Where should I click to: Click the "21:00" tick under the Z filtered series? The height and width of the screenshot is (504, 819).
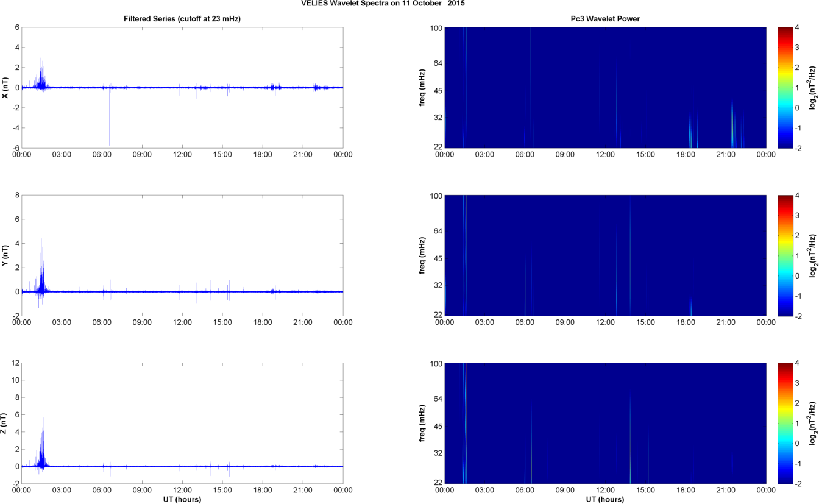pos(303,490)
